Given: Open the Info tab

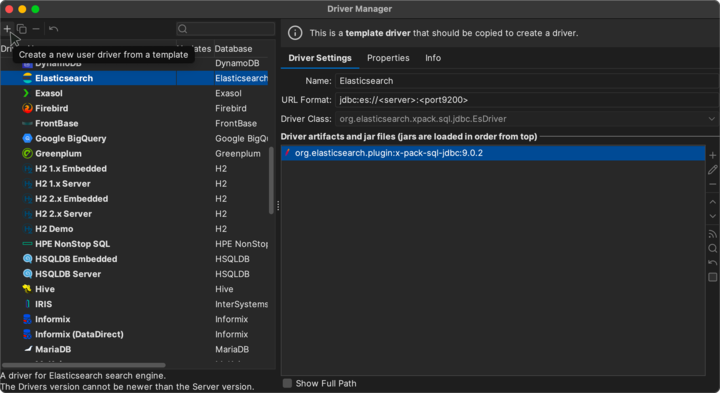Looking at the screenshot, I should (x=433, y=58).
